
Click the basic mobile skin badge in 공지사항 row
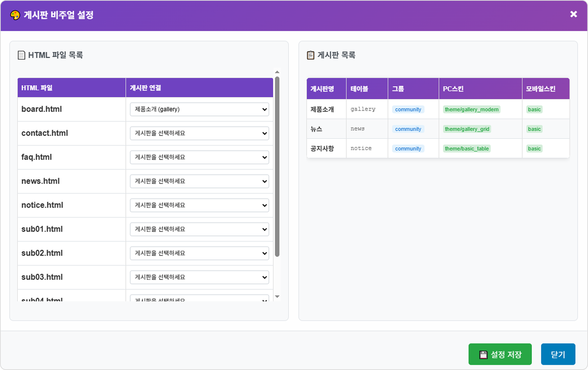[x=534, y=149]
